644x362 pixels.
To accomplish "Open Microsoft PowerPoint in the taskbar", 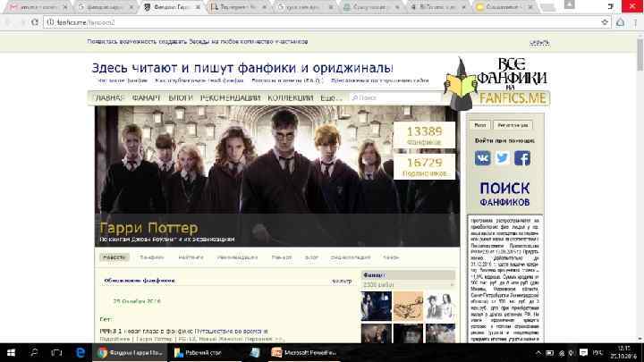I will tap(304, 352).
